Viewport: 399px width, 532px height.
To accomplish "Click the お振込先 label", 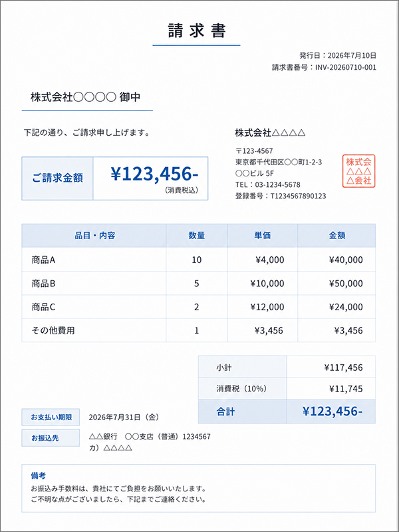I will click(51, 438).
